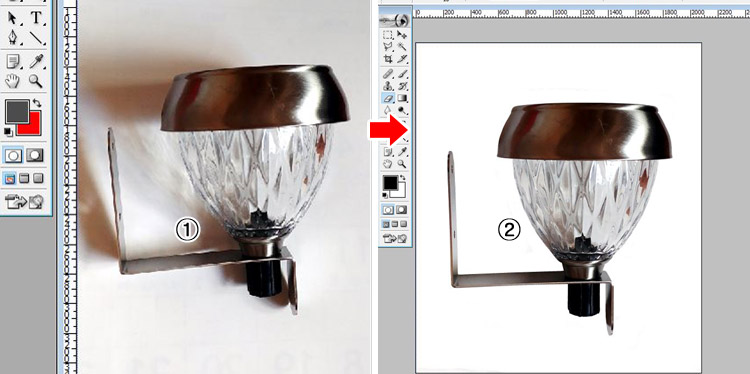
Task: Select the Notes tool in left toolbox
Action: click(13, 61)
